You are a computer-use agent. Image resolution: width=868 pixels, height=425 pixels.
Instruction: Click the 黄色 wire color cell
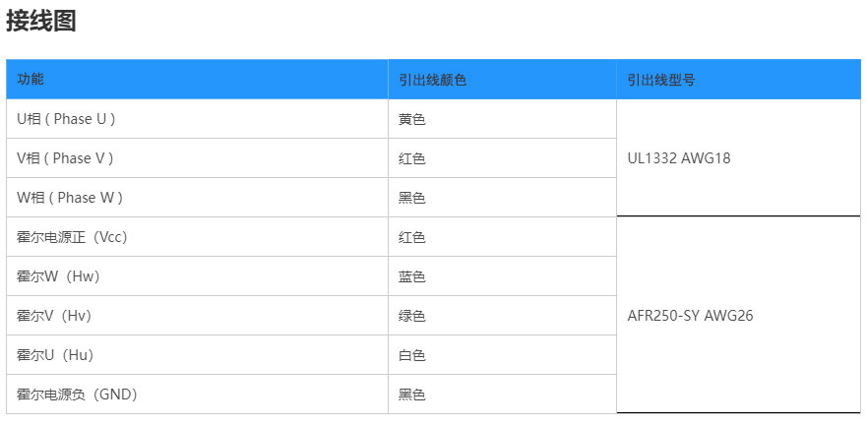[x=411, y=119]
